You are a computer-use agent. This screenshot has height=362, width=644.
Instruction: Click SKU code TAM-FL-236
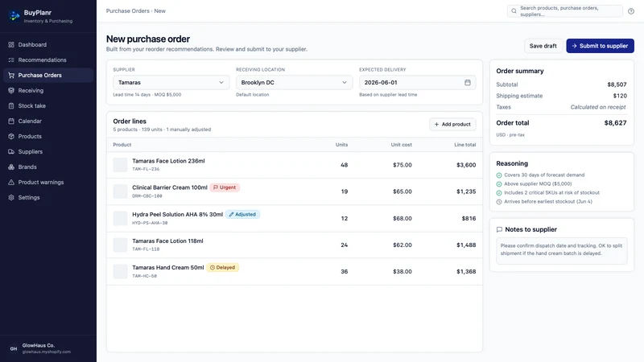(x=146, y=169)
